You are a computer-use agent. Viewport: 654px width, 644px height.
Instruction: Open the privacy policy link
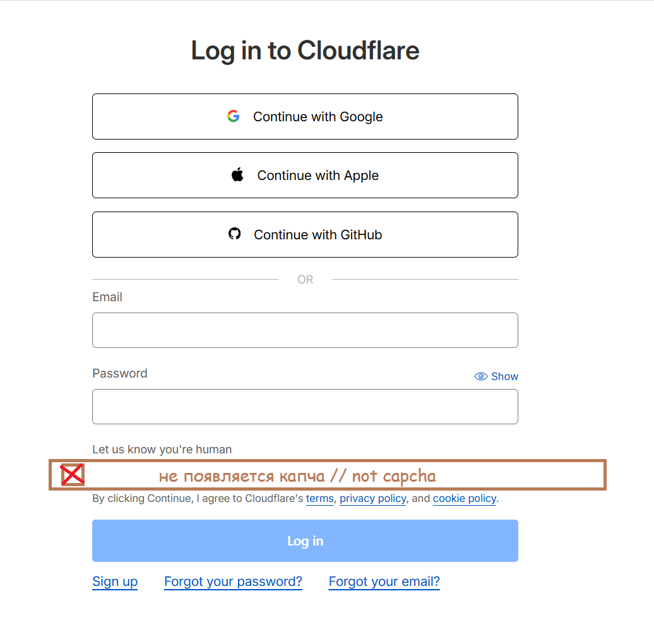[x=372, y=499]
